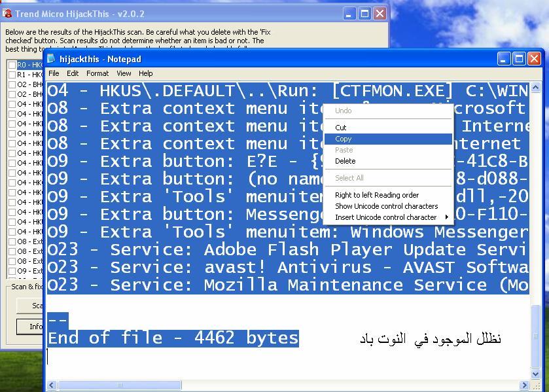Screen dimensions: 549x392
Task: Choose Cut from the context menu
Action: (x=388, y=128)
